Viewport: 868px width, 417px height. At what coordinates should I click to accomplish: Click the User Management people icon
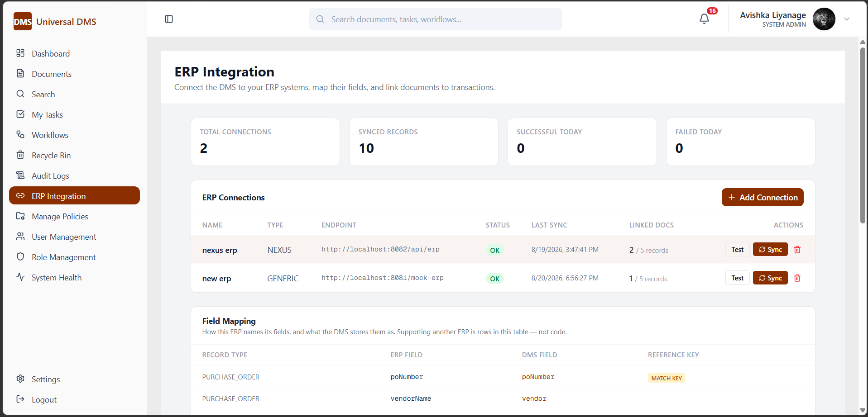tap(20, 236)
